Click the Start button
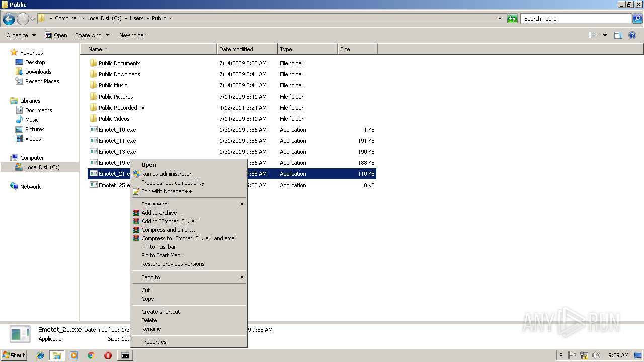644x362 pixels. click(14, 355)
